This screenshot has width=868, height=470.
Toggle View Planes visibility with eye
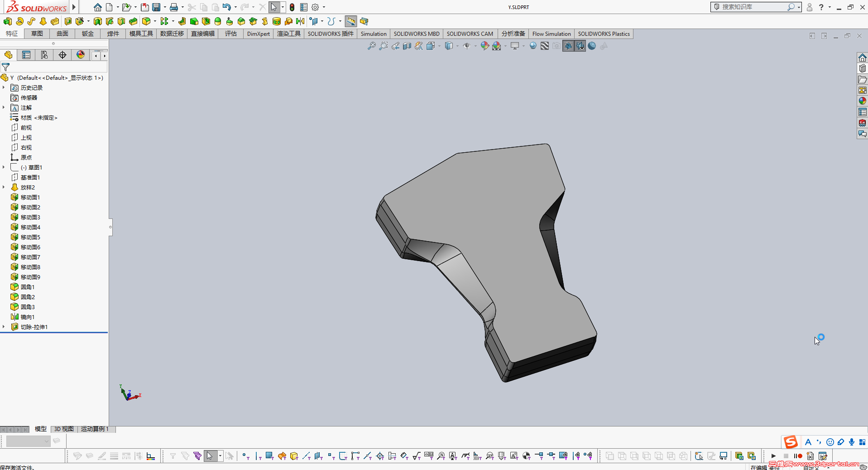click(580, 46)
